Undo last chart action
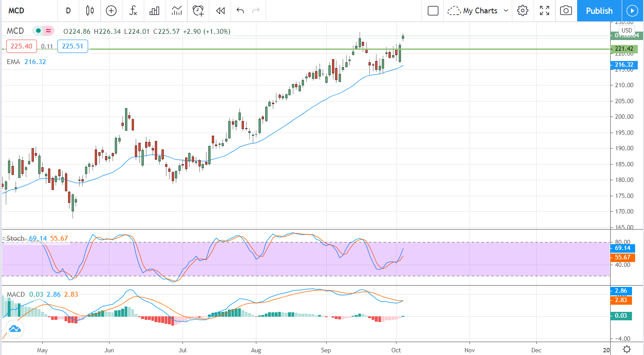This screenshot has height=355, width=644. 240,11
